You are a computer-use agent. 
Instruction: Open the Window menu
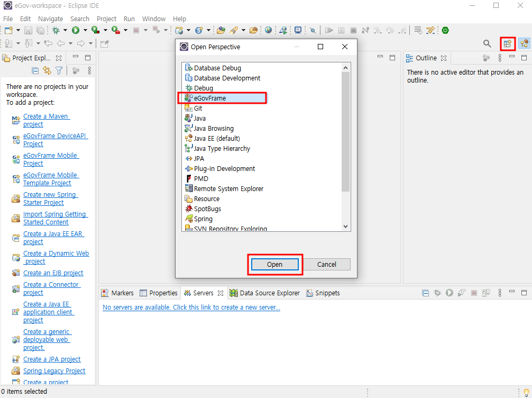154,19
